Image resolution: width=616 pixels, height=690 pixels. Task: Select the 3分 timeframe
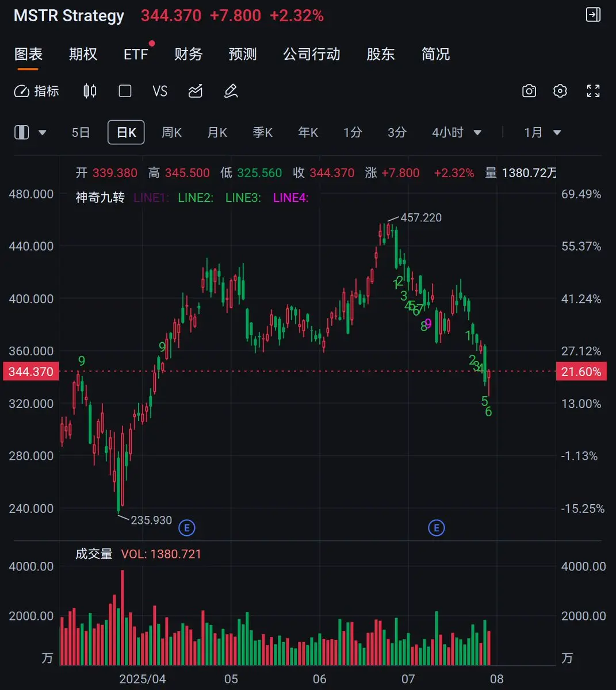tap(397, 132)
